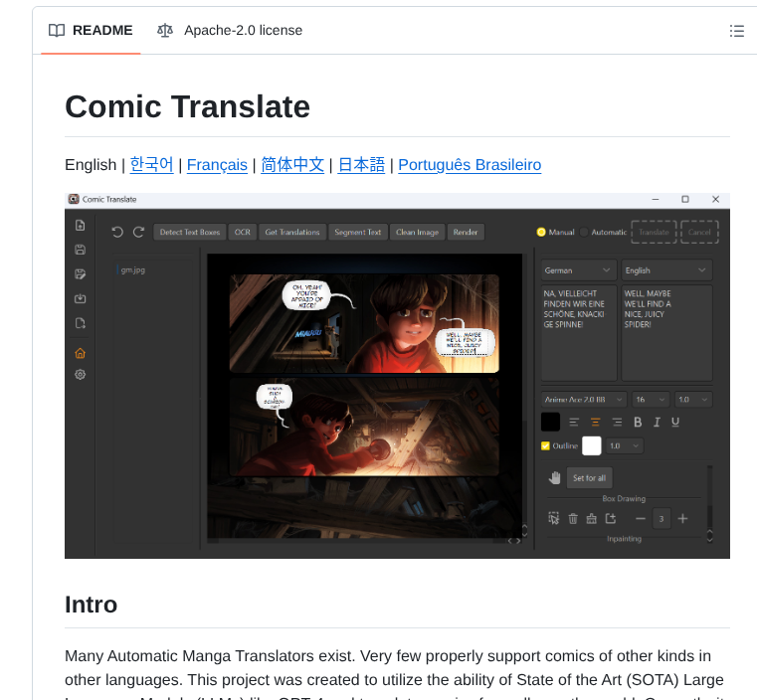Click the German source text box
757x700 pixels.
[x=578, y=333]
